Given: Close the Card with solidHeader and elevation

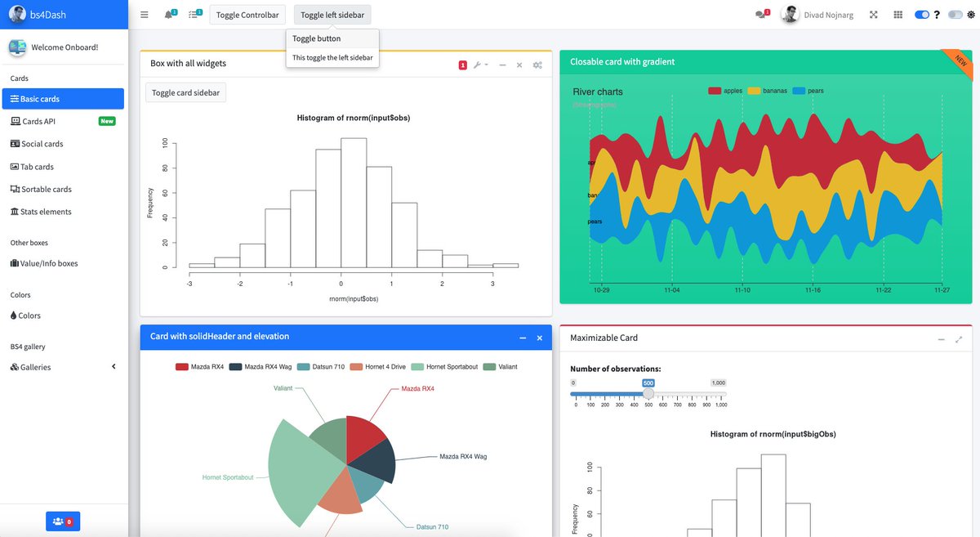Looking at the screenshot, I should click(x=539, y=338).
